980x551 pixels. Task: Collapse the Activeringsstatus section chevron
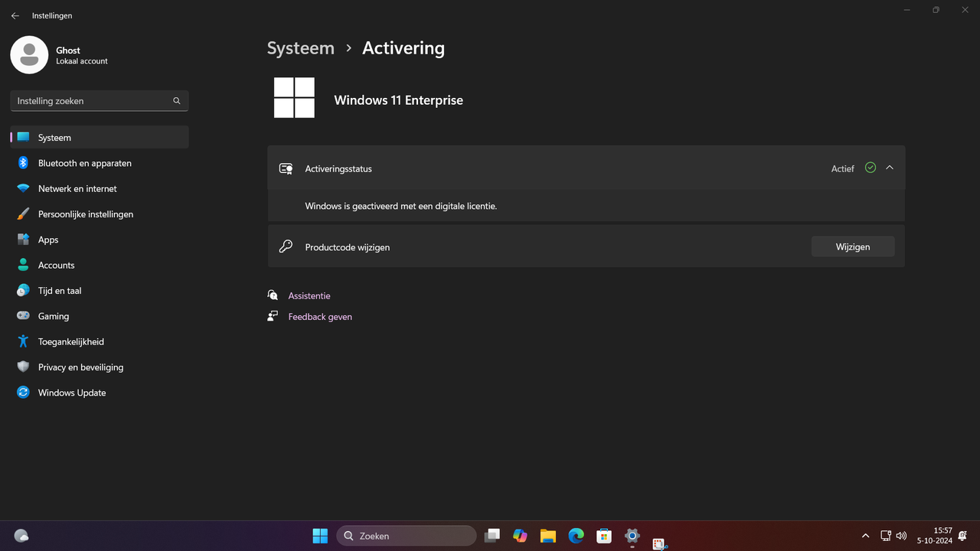[x=890, y=168]
